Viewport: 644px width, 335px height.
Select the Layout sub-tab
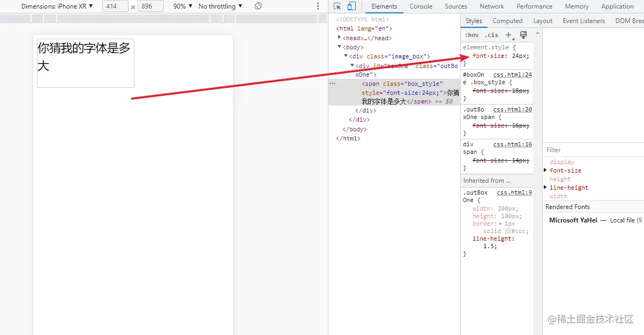pos(543,21)
